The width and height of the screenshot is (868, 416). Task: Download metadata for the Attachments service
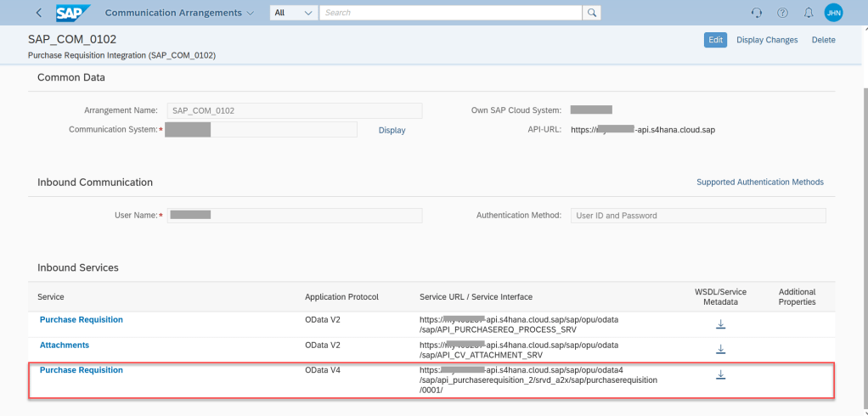coord(720,349)
